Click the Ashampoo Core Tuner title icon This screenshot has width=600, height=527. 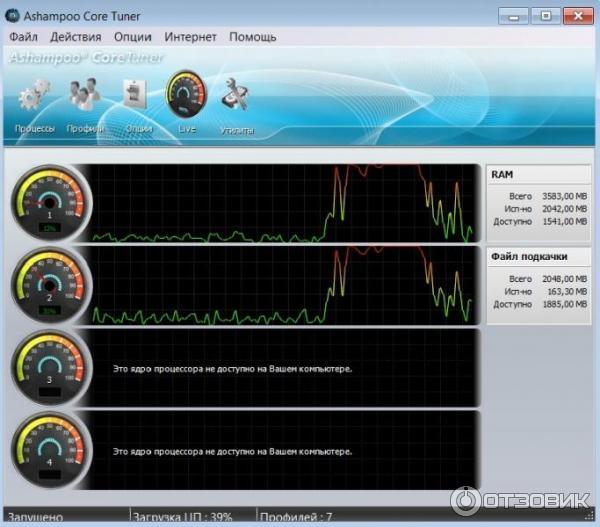point(12,16)
